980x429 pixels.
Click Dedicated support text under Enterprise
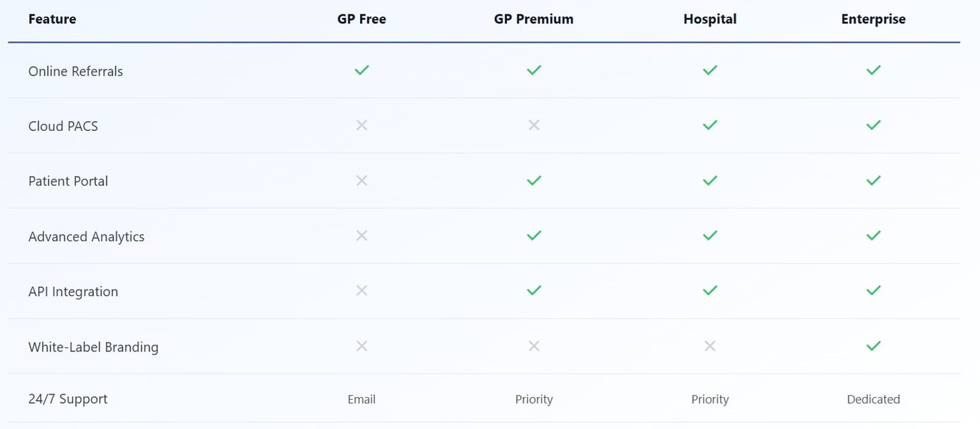tap(873, 400)
